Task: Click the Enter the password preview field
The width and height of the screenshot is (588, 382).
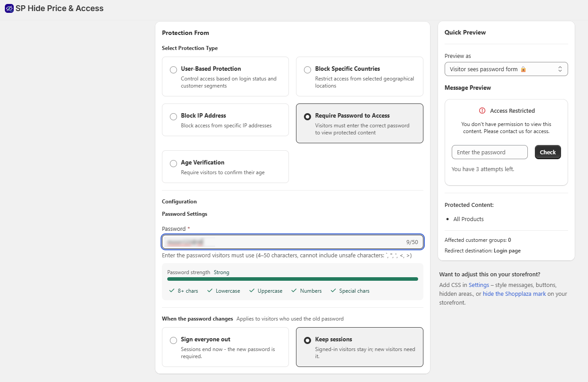Action: pos(489,152)
